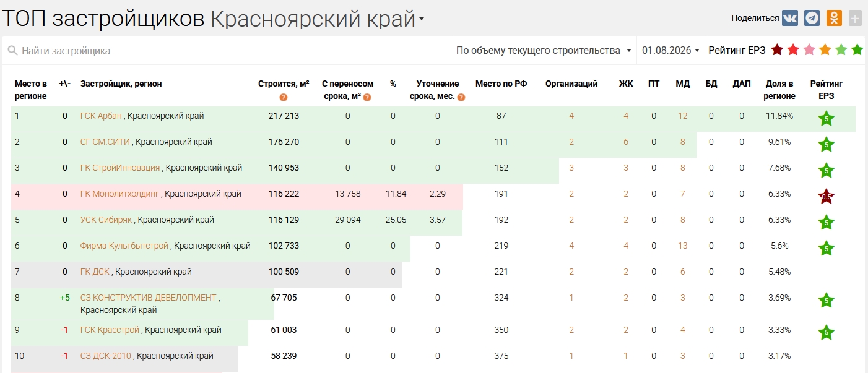Open developer УСК Сибиряк
The image size is (868, 373).
point(106,220)
